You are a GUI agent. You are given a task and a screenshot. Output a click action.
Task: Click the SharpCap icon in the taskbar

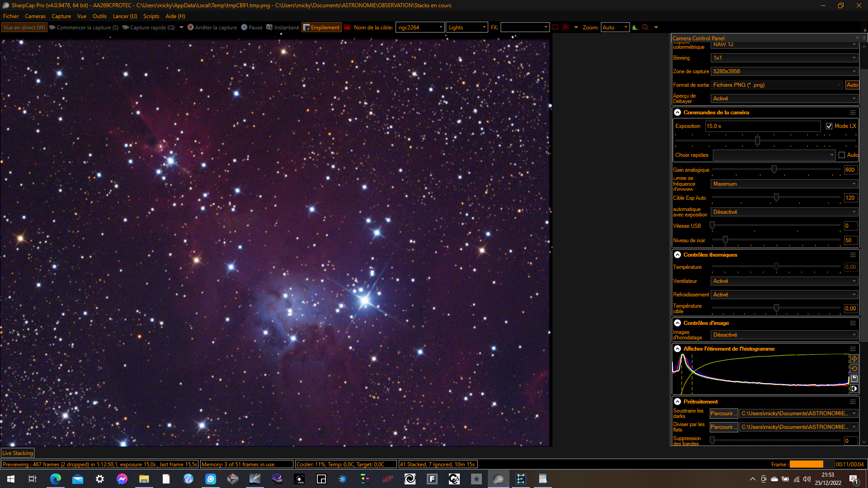tap(499, 479)
